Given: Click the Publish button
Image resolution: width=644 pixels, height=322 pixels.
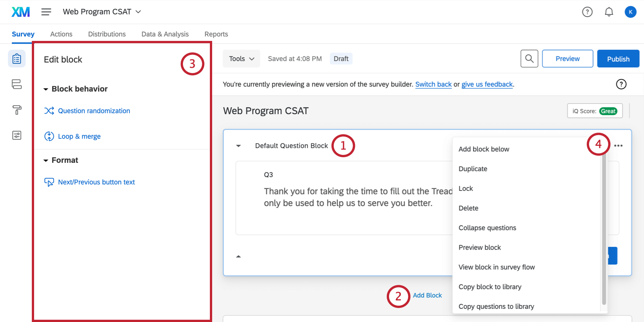Looking at the screenshot, I should click(x=618, y=59).
